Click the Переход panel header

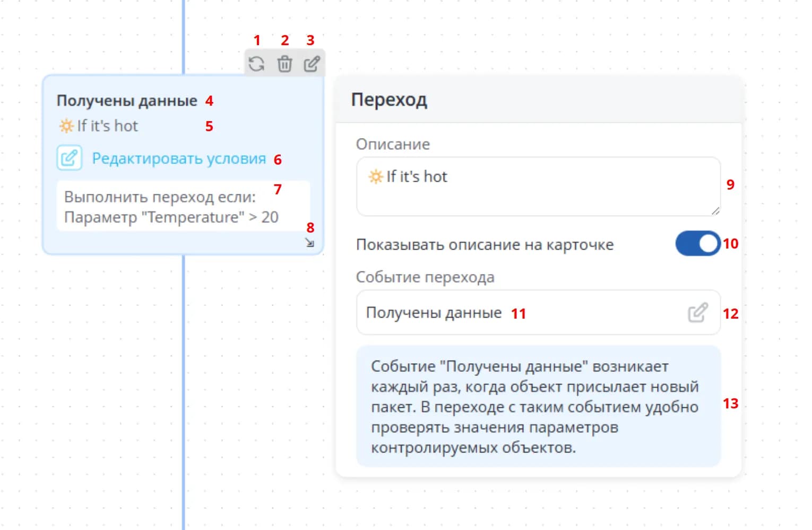(538, 99)
